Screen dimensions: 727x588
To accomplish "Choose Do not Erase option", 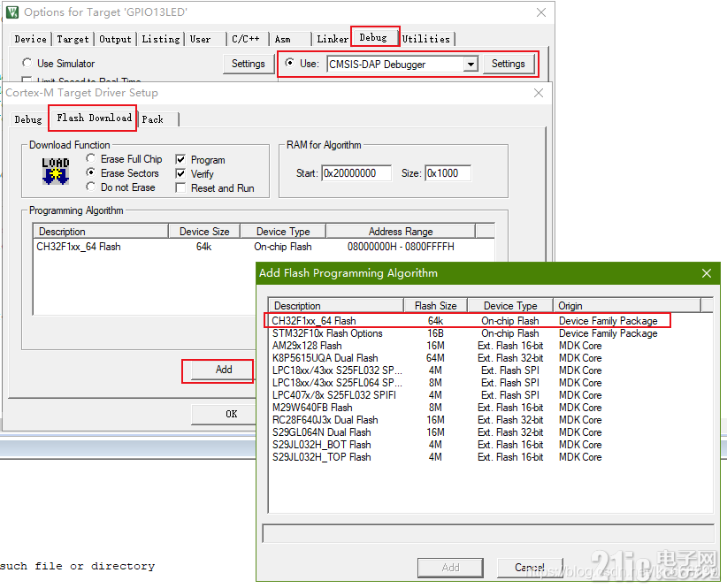I will pos(91,187).
